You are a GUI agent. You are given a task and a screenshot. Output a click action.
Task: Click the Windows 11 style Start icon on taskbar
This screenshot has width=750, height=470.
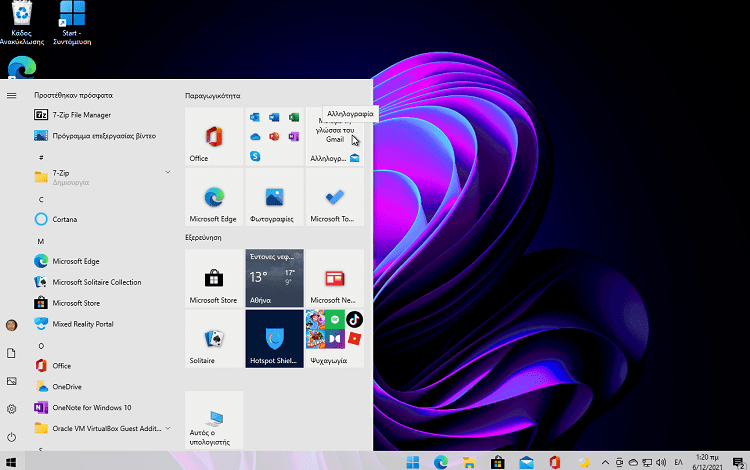tap(412, 462)
